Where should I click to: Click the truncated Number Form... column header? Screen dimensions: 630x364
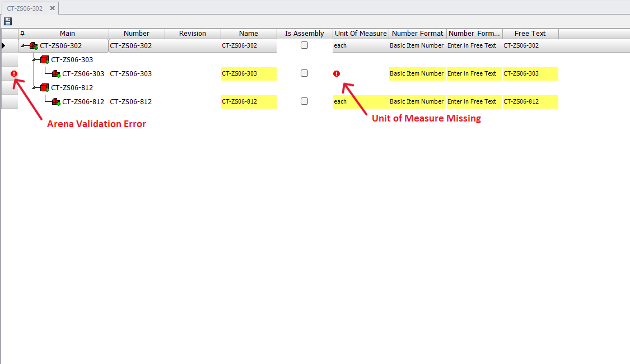[474, 34]
